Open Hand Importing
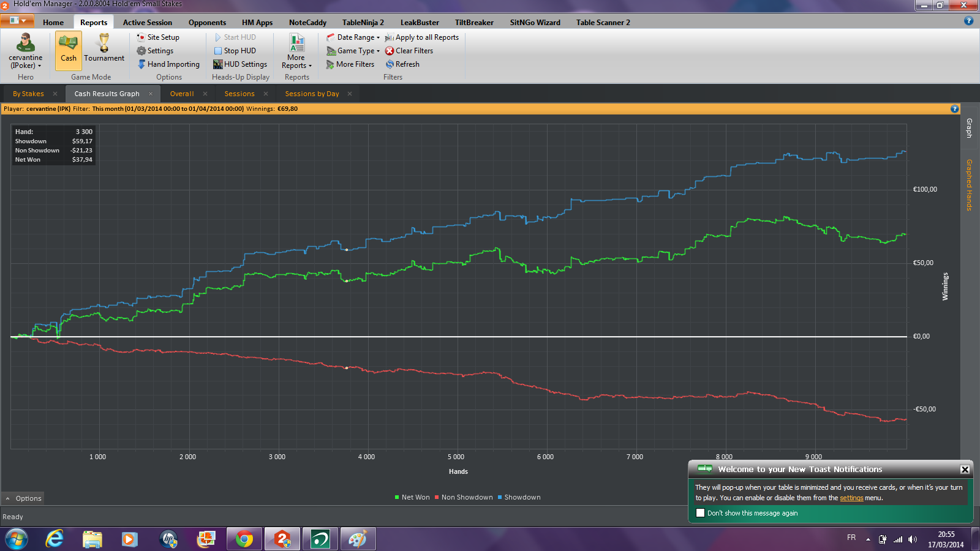The width and height of the screenshot is (980, 551). coord(168,64)
